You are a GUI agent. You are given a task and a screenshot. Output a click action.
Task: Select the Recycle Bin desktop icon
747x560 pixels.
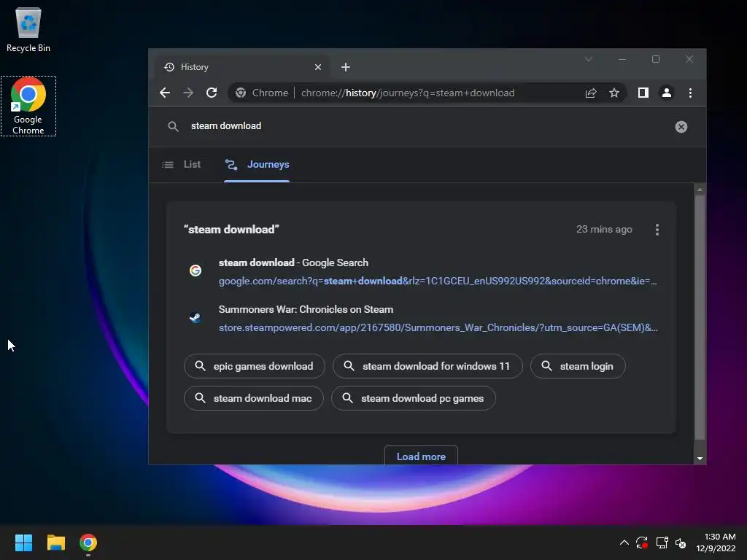coord(28,29)
